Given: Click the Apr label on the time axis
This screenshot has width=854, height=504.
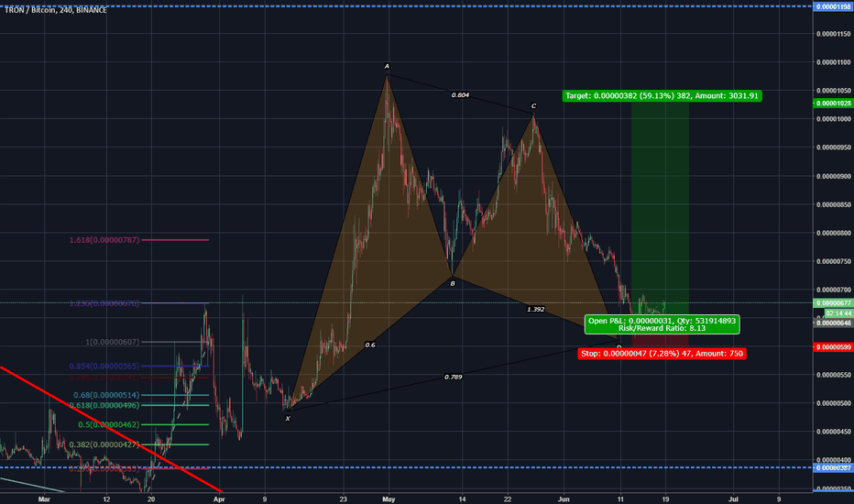Looking at the screenshot, I should pyautogui.click(x=219, y=499).
